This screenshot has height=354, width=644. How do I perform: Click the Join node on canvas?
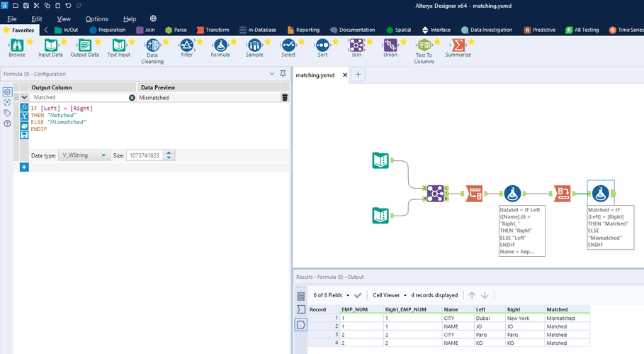point(436,193)
